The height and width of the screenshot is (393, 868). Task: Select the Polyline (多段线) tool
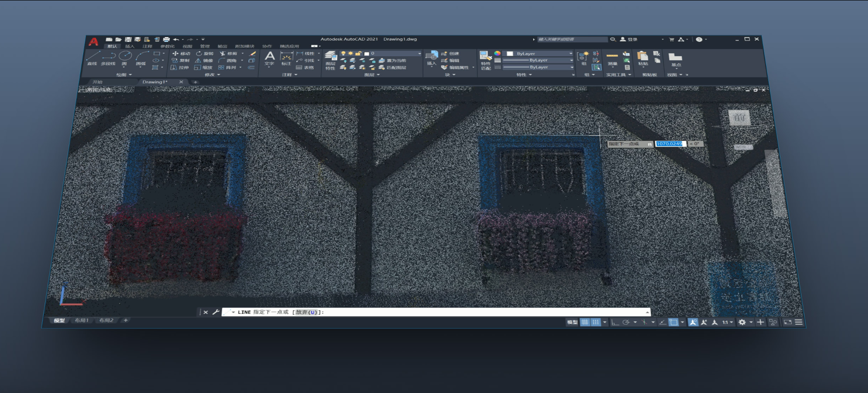point(109,59)
